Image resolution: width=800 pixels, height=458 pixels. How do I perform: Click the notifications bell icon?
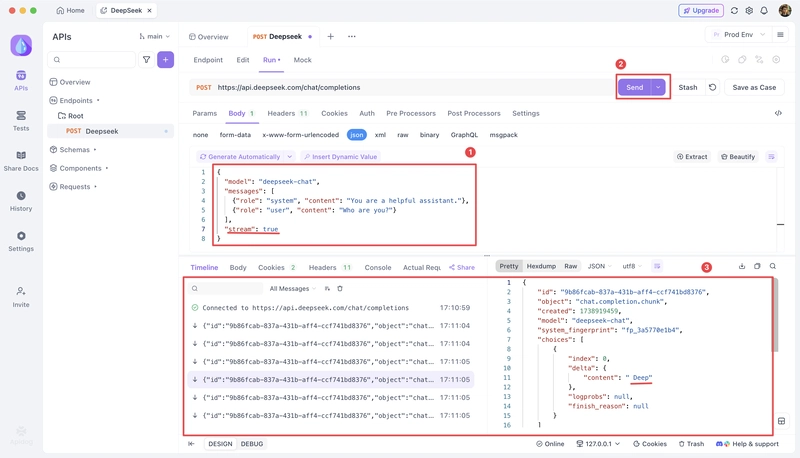[764, 10]
